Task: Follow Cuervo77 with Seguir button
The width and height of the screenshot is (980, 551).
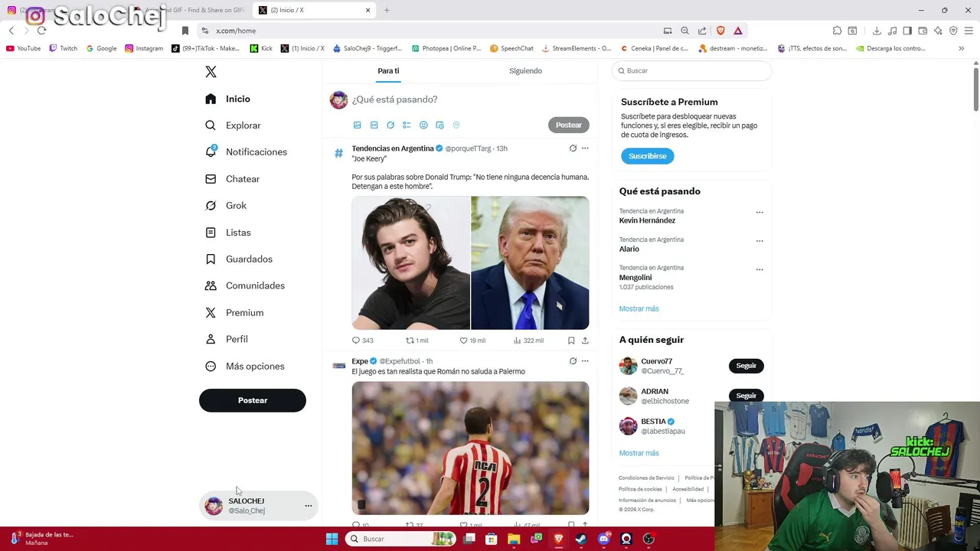Action: click(746, 366)
